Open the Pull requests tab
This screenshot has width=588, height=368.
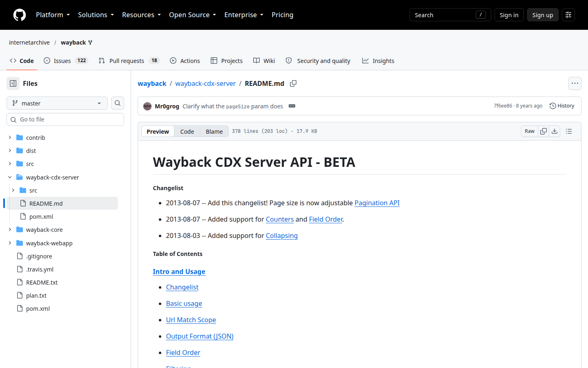pyautogui.click(x=129, y=61)
